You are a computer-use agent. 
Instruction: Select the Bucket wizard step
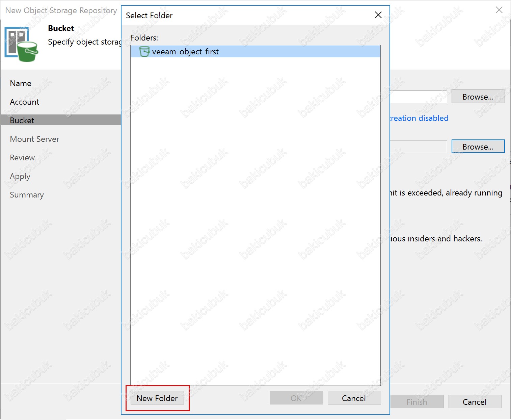(x=61, y=120)
